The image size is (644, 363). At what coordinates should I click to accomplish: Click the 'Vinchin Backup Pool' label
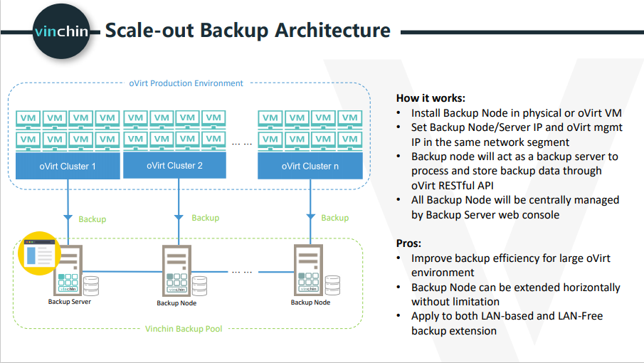184,329
